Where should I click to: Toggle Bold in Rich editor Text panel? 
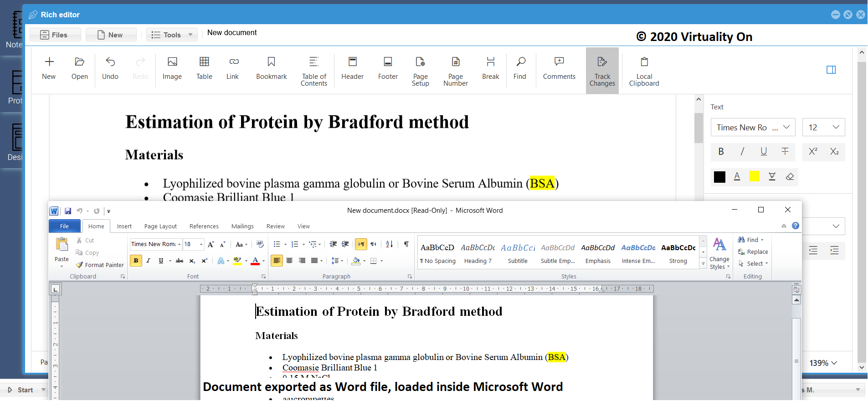click(x=721, y=152)
